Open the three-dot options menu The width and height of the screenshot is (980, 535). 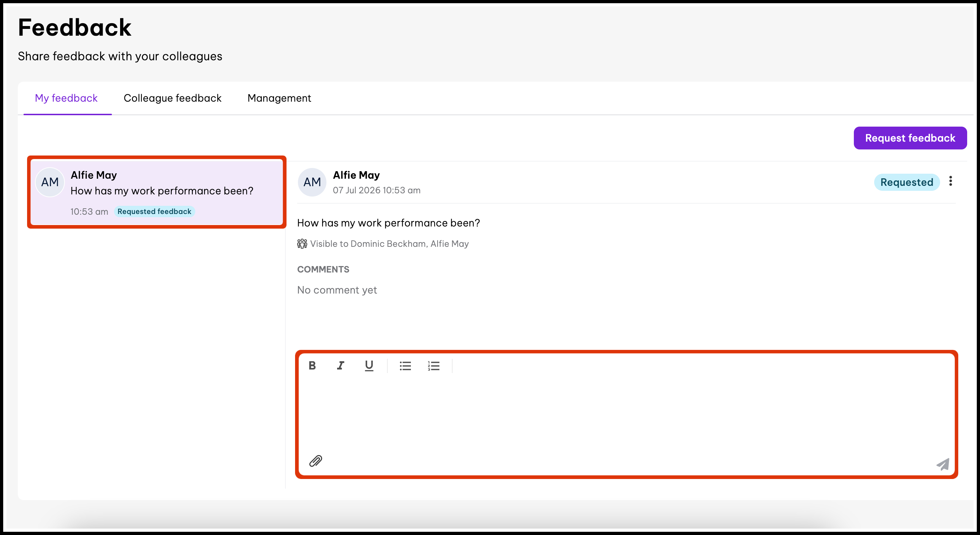(x=950, y=181)
